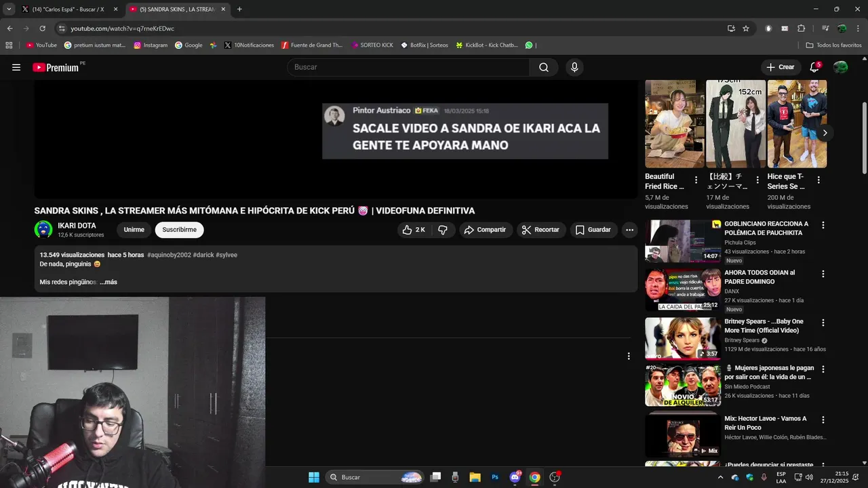This screenshot has width=868, height=488.
Task: Click the Compartir button
Action: 485,230
